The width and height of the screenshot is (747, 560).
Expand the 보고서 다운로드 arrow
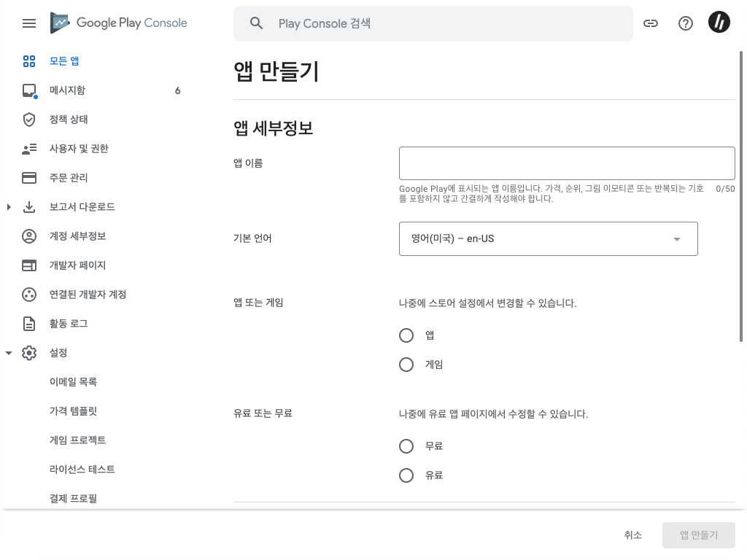point(9,206)
